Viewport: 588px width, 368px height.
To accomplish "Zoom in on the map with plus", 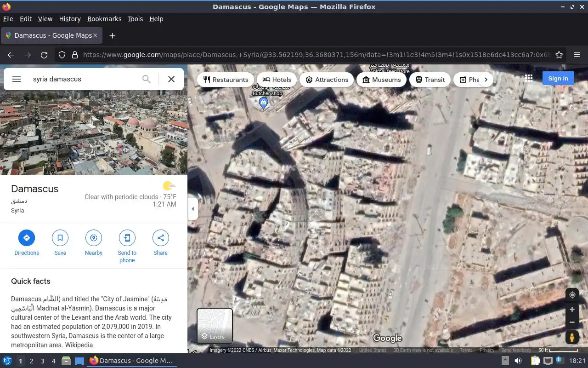I will tap(572, 310).
